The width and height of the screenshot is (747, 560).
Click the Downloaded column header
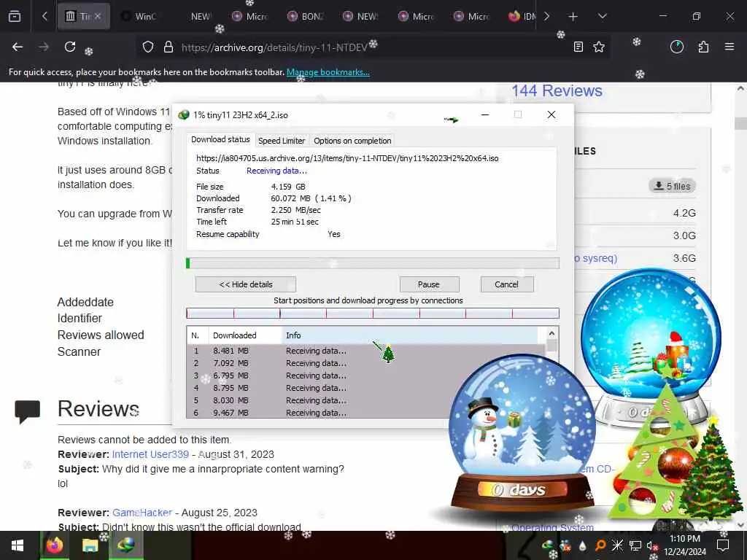coord(245,335)
